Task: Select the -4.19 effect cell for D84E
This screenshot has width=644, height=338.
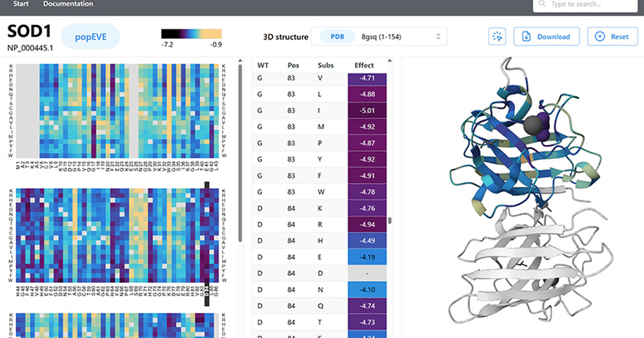Action: point(367,257)
